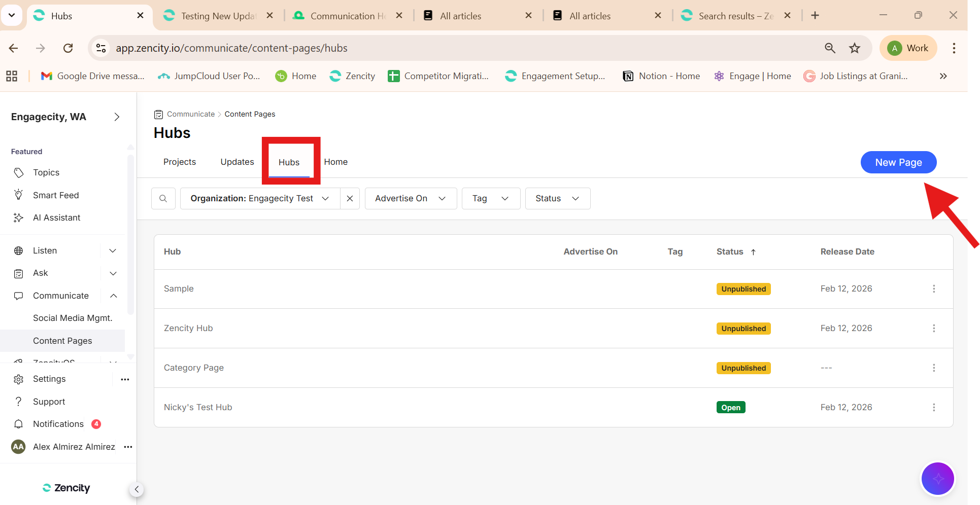Viewport: 980px width, 505px height.
Task: Open the Zencity Hub row link
Action: click(x=188, y=328)
